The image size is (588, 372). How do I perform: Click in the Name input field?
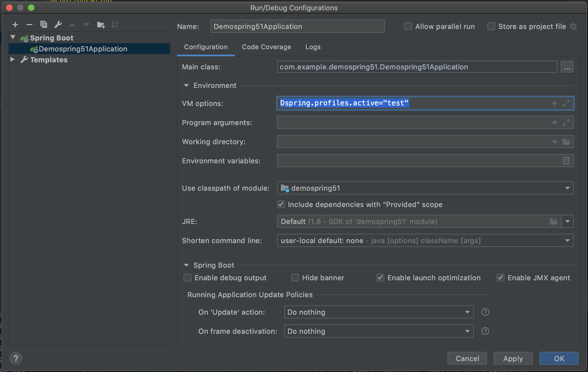[297, 26]
